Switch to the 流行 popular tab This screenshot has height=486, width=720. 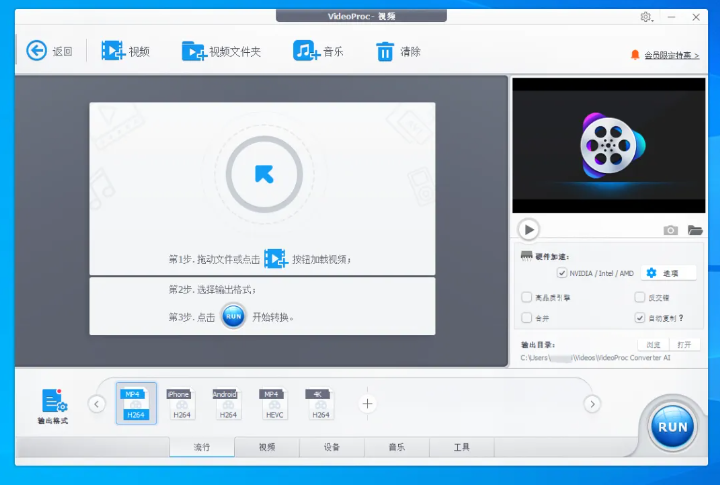(202, 446)
